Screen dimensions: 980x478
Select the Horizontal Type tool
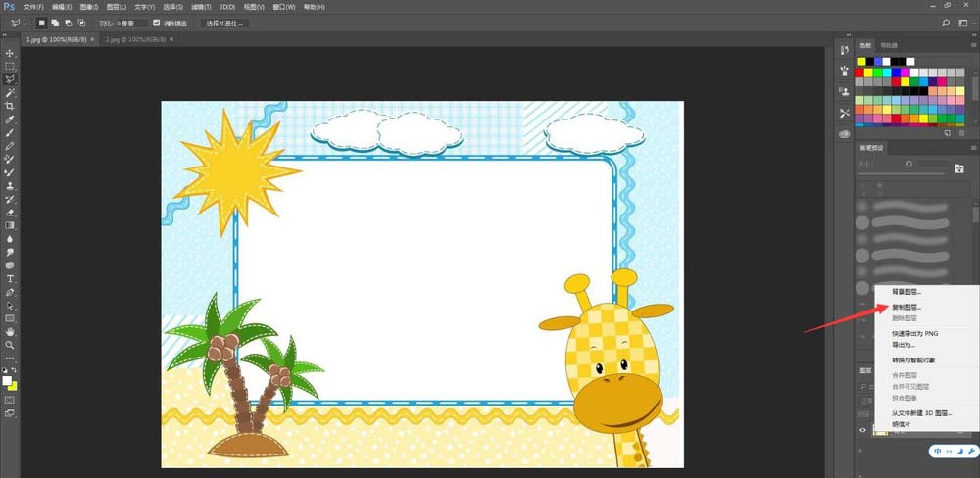(x=10, y=279)
